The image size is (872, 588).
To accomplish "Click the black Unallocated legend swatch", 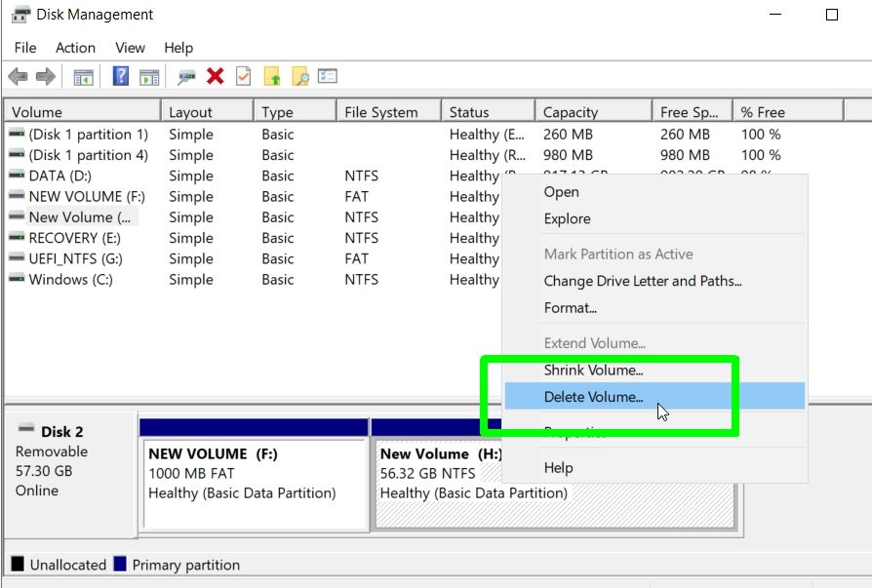I will click(x=18, y=564).
